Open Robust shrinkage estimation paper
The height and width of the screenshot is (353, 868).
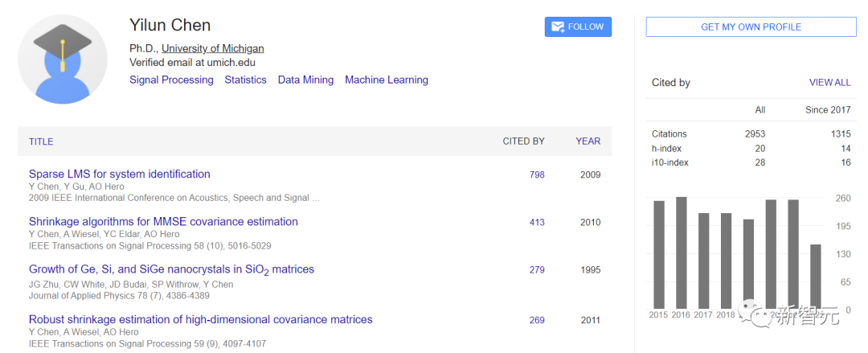coord(201,319)
